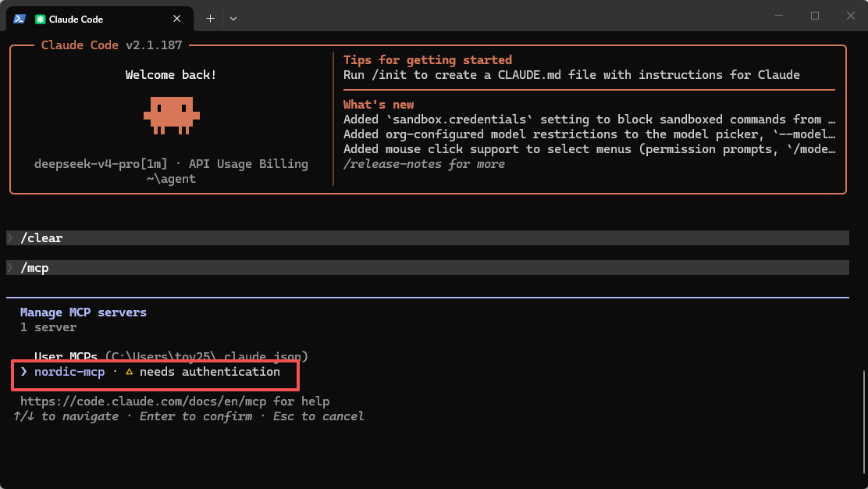This screenshot has width=868, height=489.
Task: Click the Manage MCP servers heading
Action: 83,312
